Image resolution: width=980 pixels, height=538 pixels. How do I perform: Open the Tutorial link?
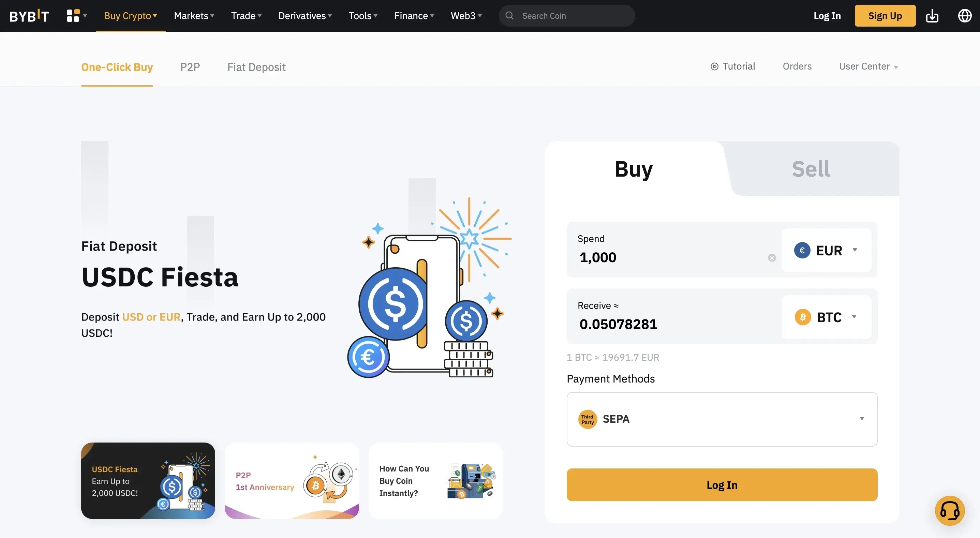(733, 66)
